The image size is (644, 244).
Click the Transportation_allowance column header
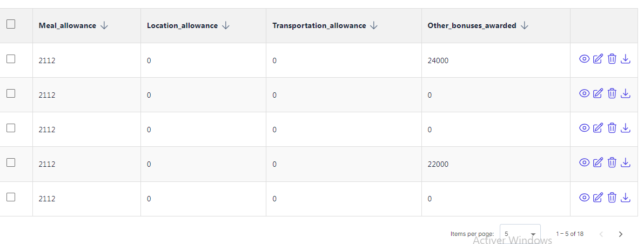[319, 25]
